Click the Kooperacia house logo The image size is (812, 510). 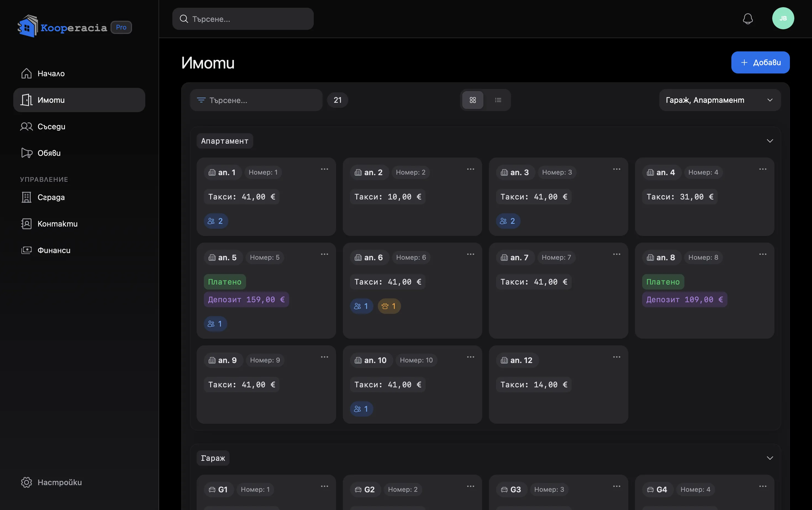point(28,26)
